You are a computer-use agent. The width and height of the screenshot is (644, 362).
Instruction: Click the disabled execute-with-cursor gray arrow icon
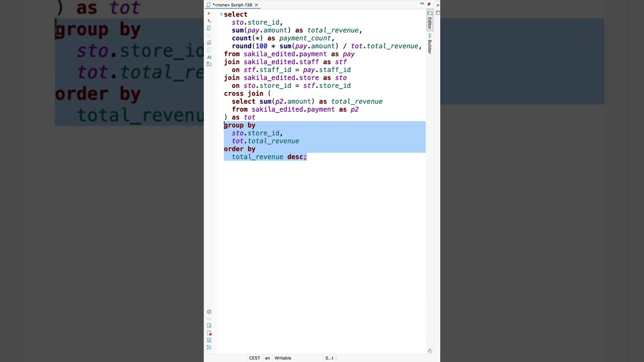(x=209, y=35)
